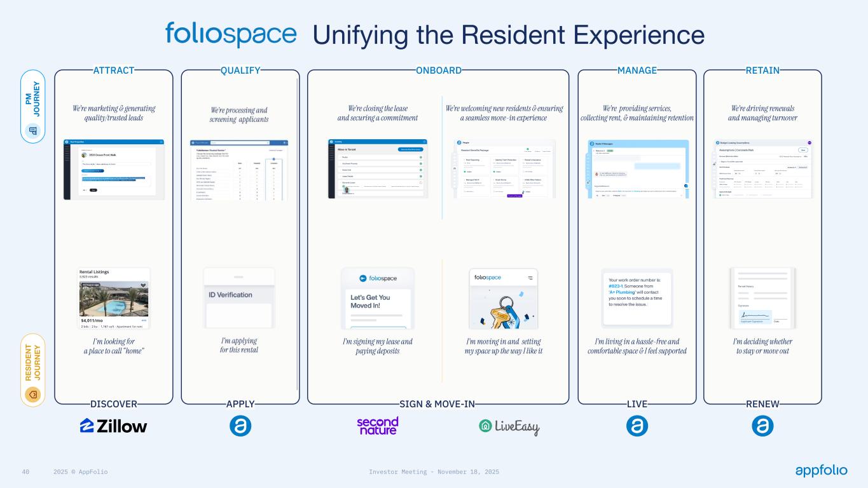Screen dimensions: 868x488
Task: Click the title Unifying the Resident Experience
Action: click(509, 34)
